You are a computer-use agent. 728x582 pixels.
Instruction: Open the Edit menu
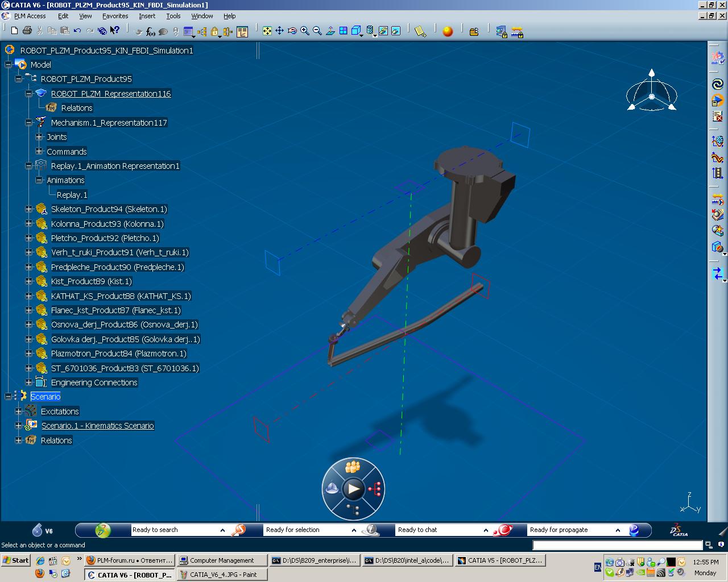point(63,16)
